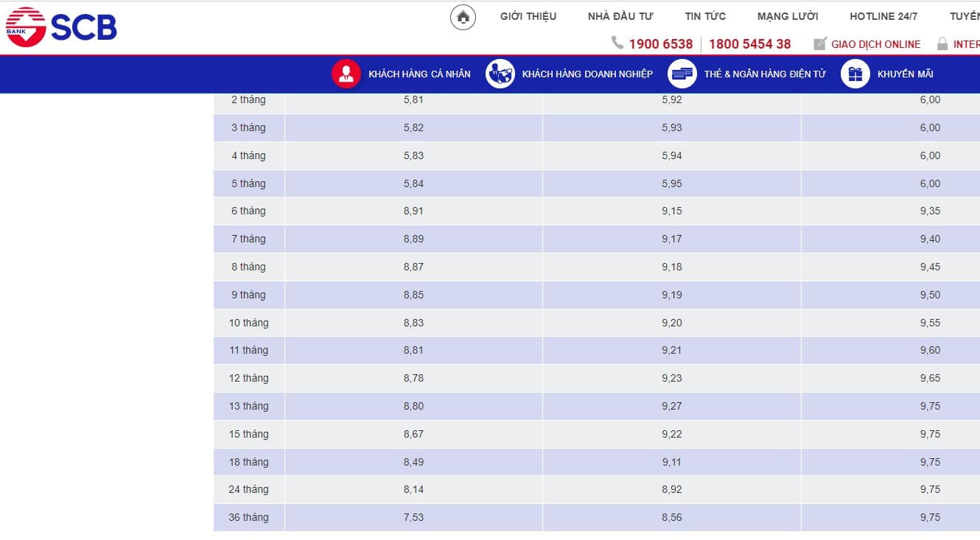Select the '5 tháng' row label
The width and height of the screenshot is (980, 540).
[x=248, y=183]
